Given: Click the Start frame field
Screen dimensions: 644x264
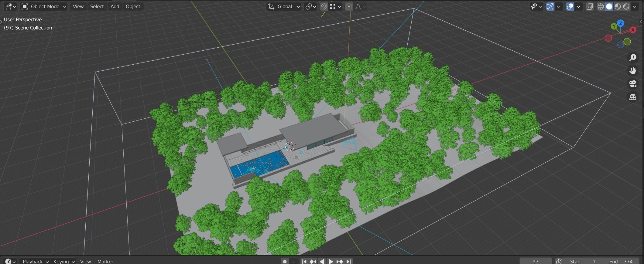Looking at the screenshot, I should click(583, 261).
